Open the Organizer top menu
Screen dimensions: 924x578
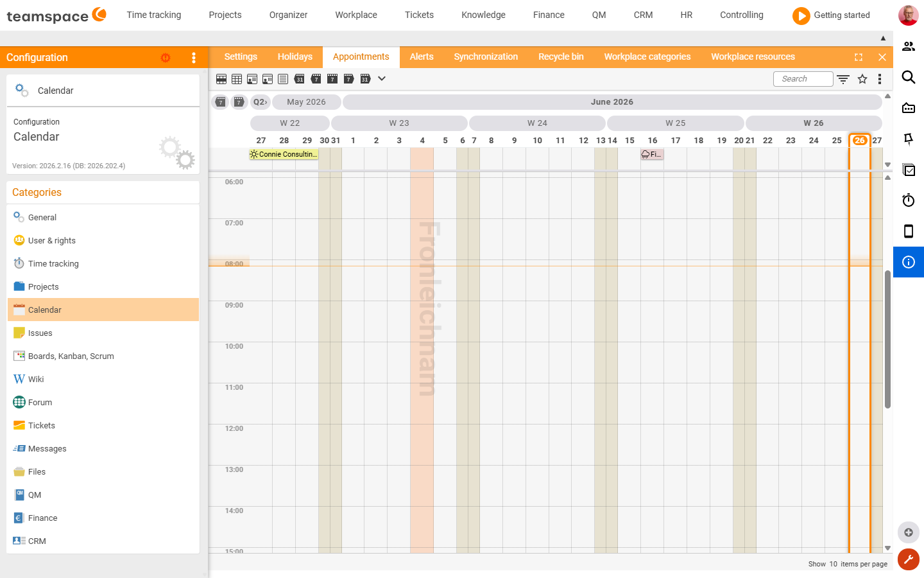pyautogui.click(x=288, y=15)
